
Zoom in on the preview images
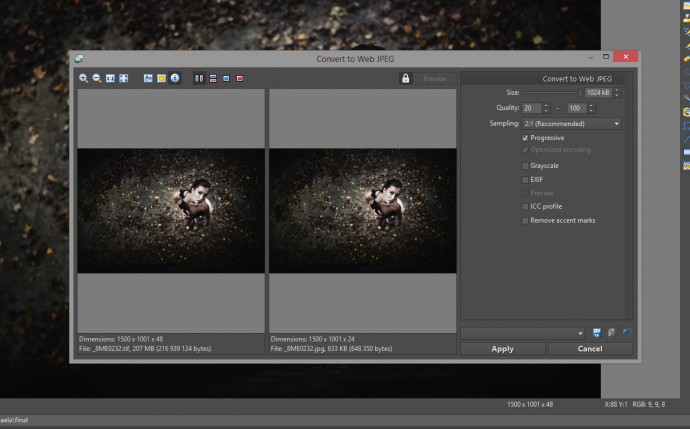pyautogui.click(x=83, y=78)
